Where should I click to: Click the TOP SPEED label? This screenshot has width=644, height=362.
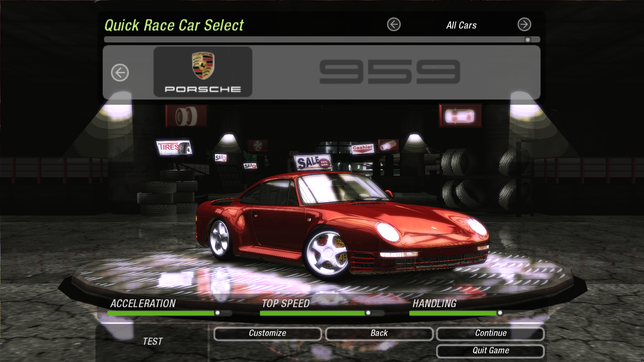(x=286, y=304)
